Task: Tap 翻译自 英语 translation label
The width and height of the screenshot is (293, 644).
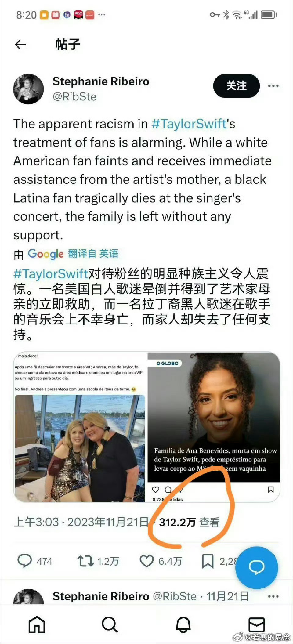Action: [93, 254]
